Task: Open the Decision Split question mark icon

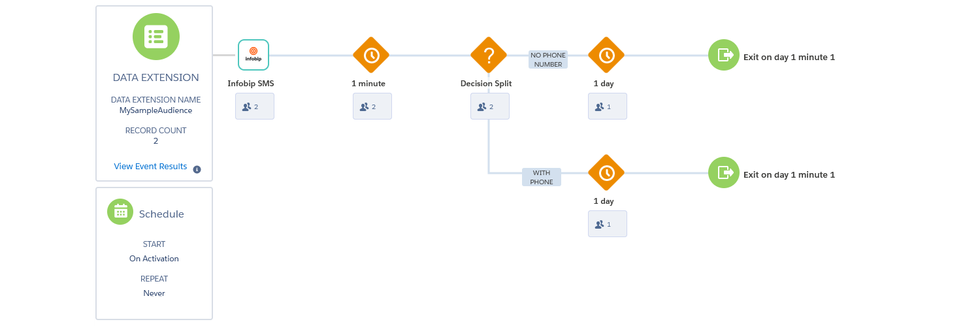Action: click(x=489, y=55)
